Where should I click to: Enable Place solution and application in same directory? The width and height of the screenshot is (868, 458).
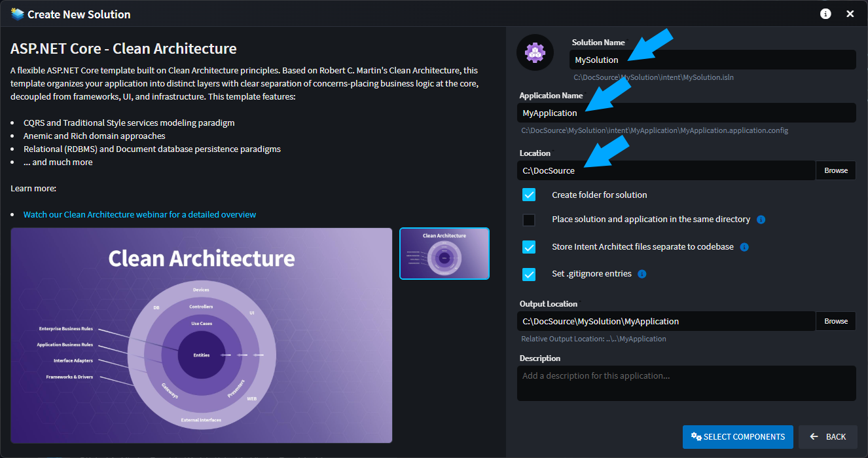coord(529,219)
